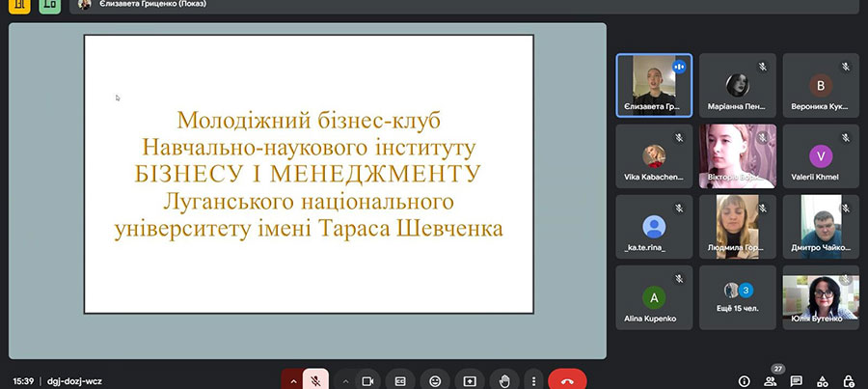Viewport: 868px width, 389px height.
Task: Click muted mic icon on Вероника Кук tile
Action: pyautogui.click(x=846, y=67)
